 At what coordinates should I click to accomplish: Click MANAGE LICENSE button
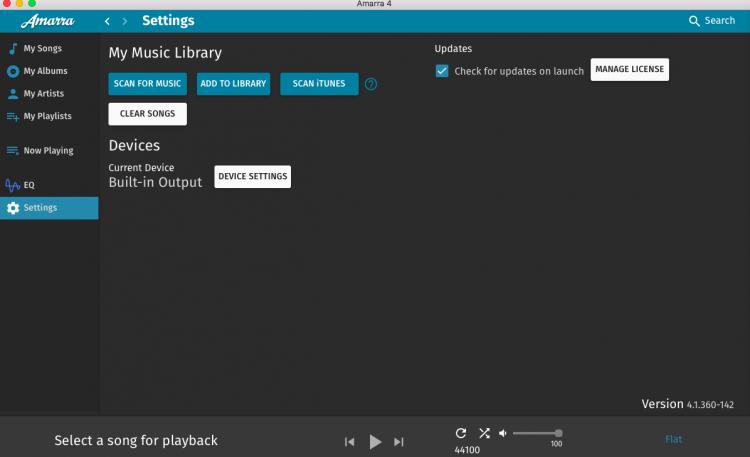coord(629,69)
